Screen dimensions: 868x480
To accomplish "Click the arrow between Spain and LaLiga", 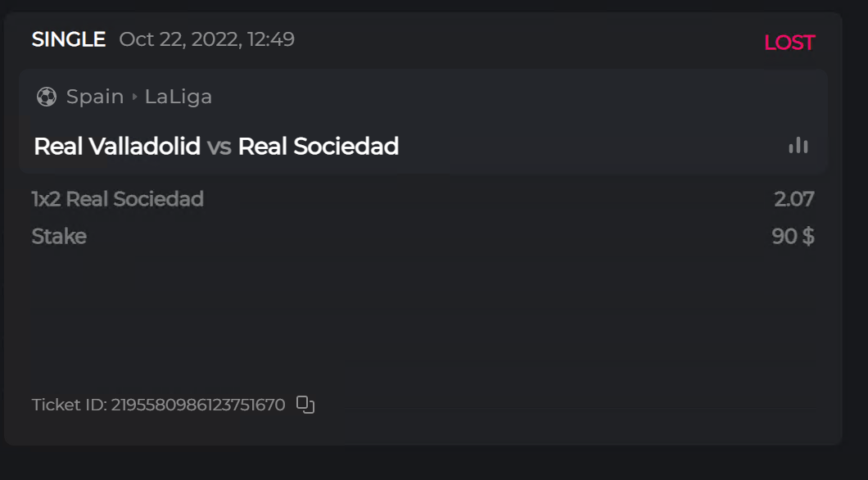I will [x=134, y=97].
